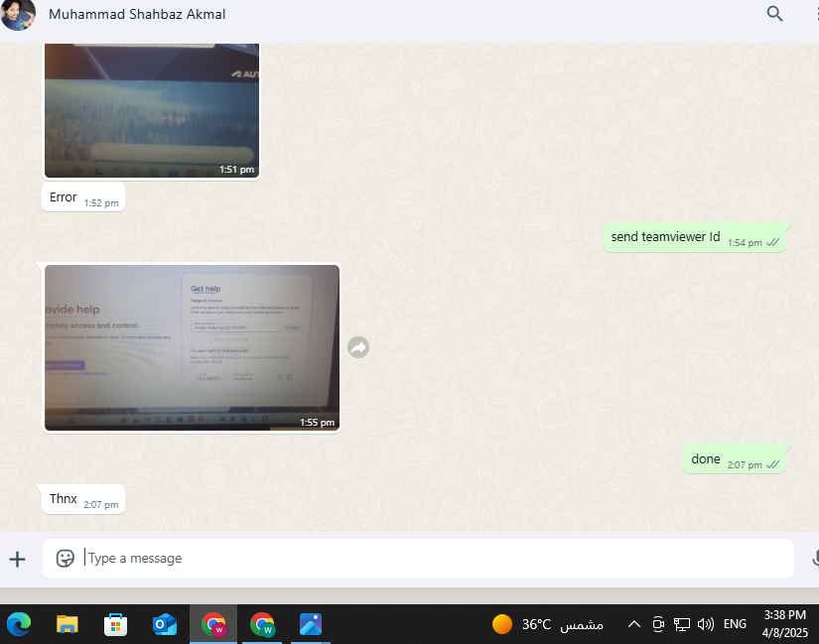
Task: Open the 1:51 pm photo message
Action: [x=152, y=111]
